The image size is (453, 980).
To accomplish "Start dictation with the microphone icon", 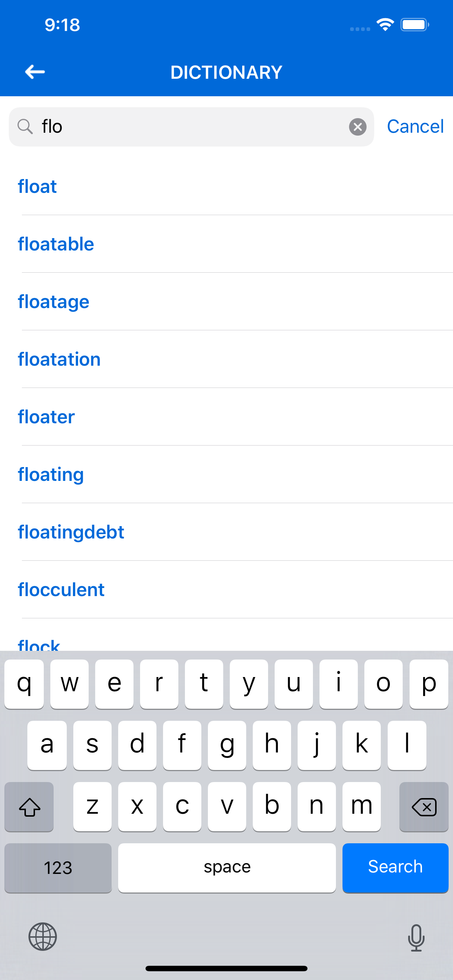I will (x=416, y=937).
